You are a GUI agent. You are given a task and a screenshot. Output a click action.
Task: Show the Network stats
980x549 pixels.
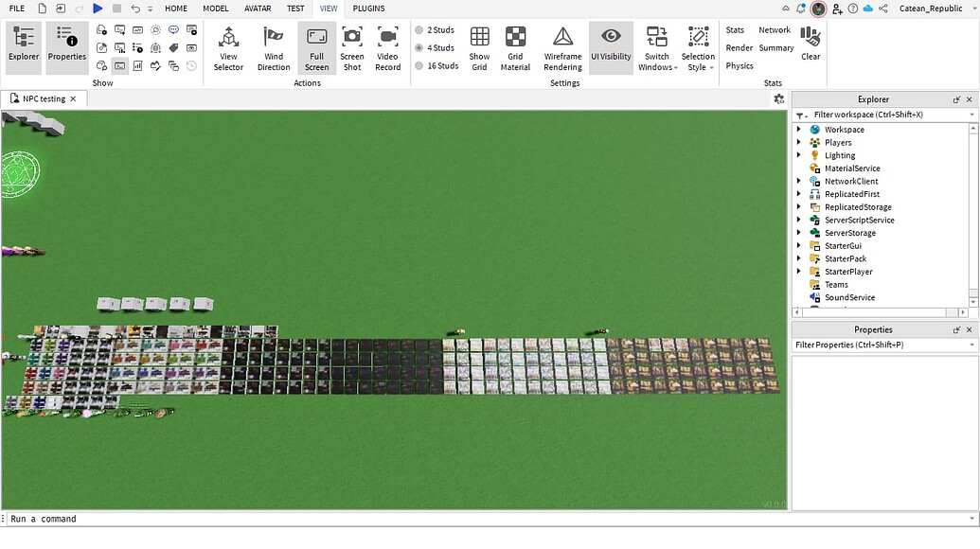(x=775, y=30)
